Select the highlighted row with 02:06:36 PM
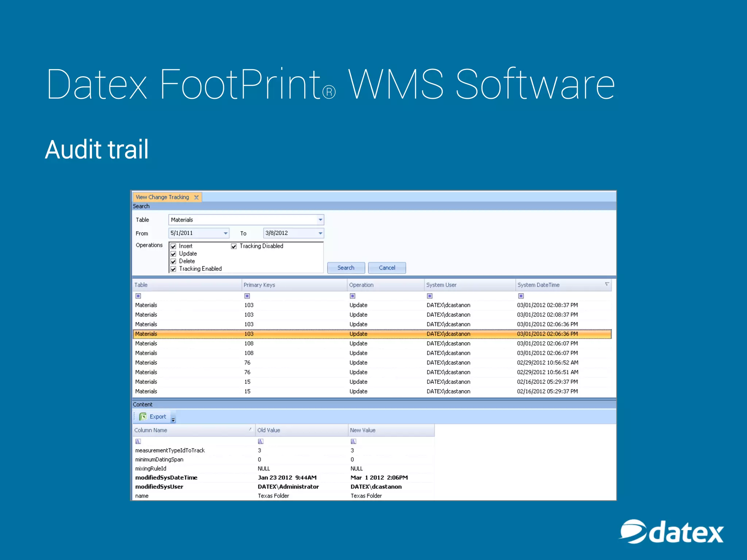Screen dimensions: 747x560 [372, 334]
